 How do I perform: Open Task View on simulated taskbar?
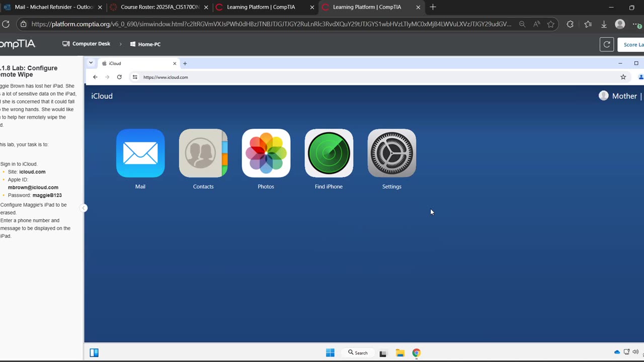click(x=383, y=353)
